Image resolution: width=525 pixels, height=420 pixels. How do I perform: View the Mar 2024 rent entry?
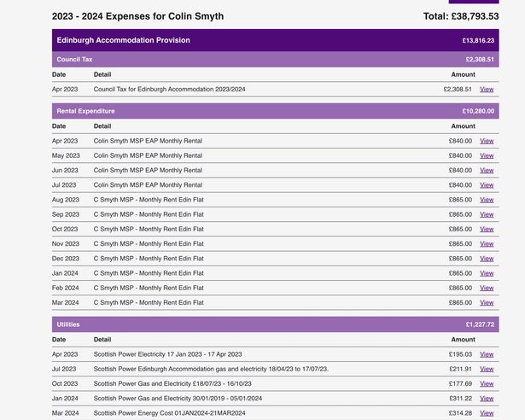487,303
